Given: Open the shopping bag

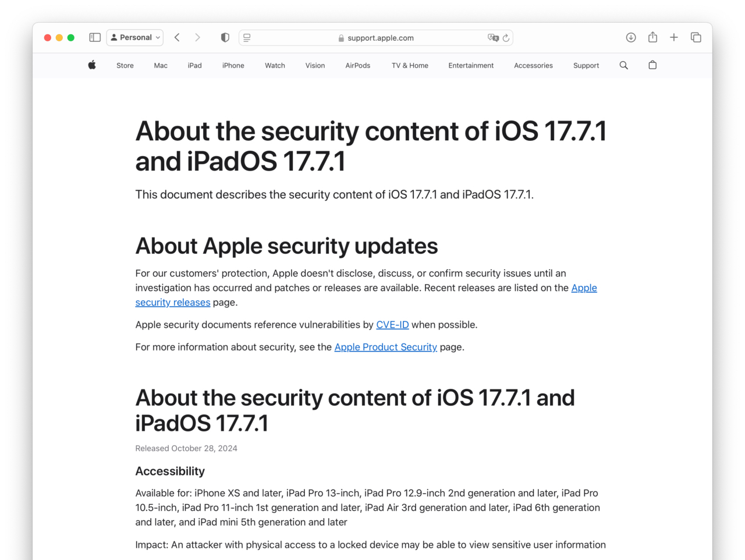Looking at the screenshot, I should pyautogui.click(x=652, y=65).
